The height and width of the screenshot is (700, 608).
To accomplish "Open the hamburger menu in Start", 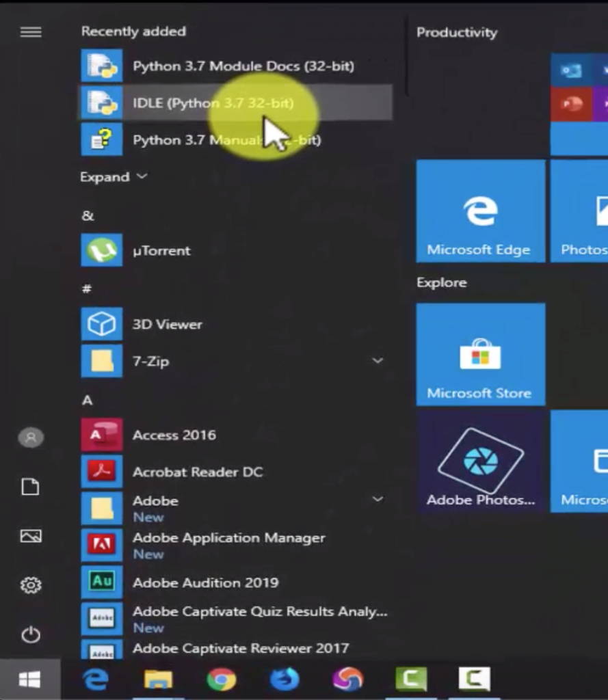I will [31, 31].
